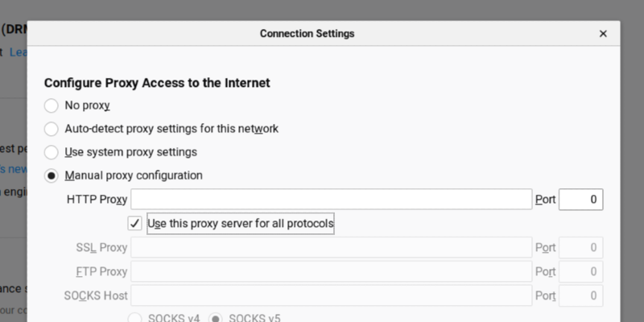This screenshot has height=322, width=644.
Task: Select the SOCKS v5 radio button
Action: click(216, 319)
